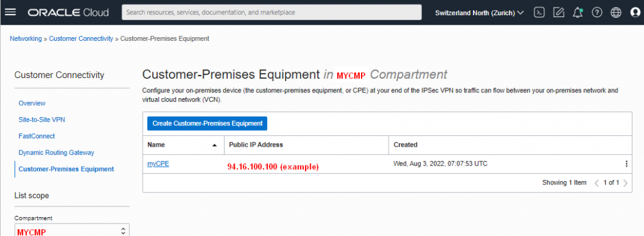644x236 pixels.
Task: Launch the Cloud Shell developer tools icon
Action: pyautogui.click(x=539, y=13)
